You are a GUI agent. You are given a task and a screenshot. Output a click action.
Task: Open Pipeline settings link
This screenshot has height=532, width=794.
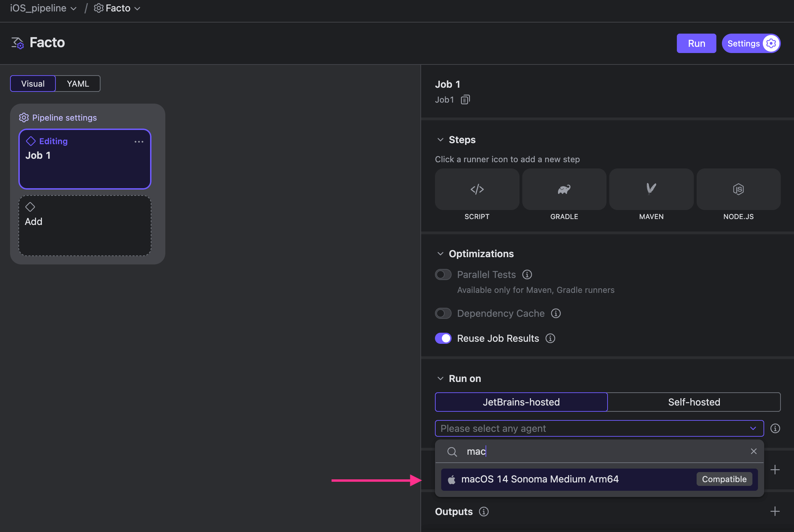coord(64,118)
